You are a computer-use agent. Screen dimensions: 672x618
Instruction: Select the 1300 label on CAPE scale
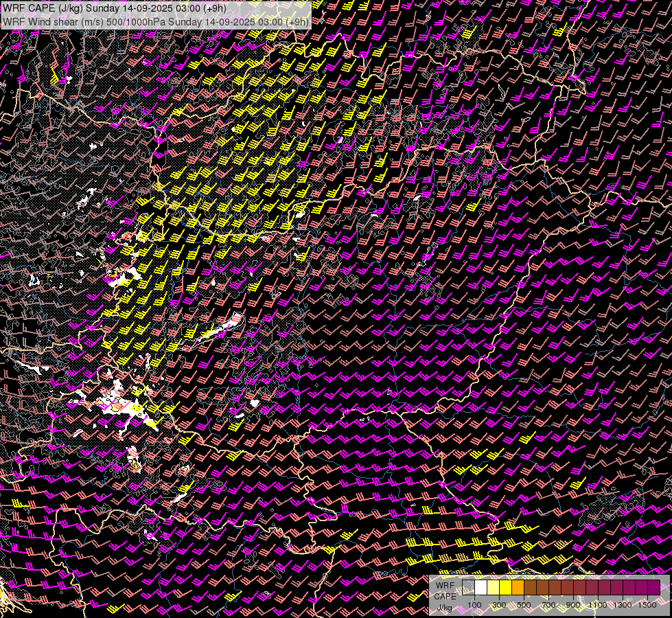(x=623, y=605)
